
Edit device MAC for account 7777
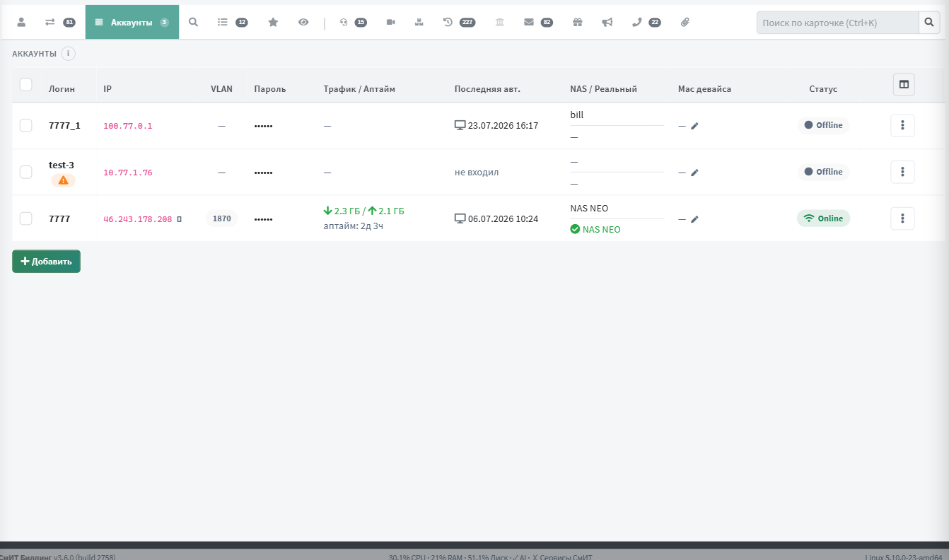(x=694, y=219)
